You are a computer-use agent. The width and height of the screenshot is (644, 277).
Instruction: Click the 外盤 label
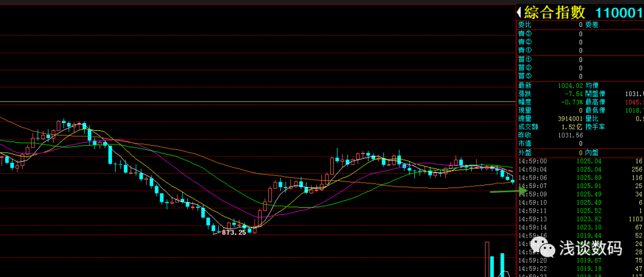[x=525, y=152]
